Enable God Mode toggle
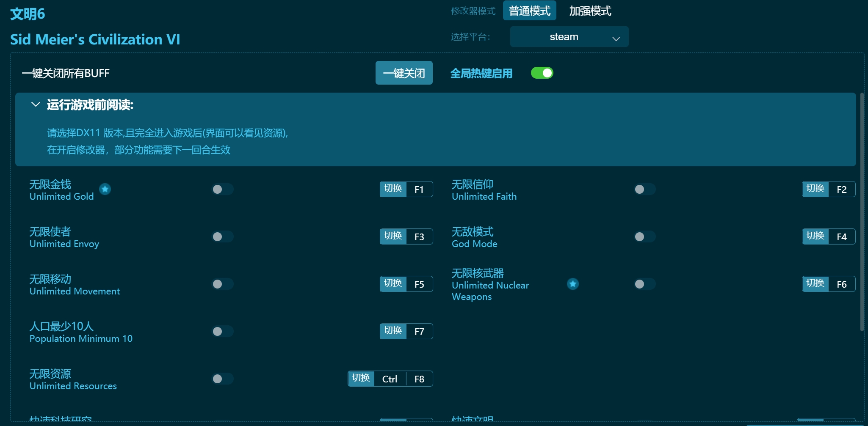 pos(645,236)
